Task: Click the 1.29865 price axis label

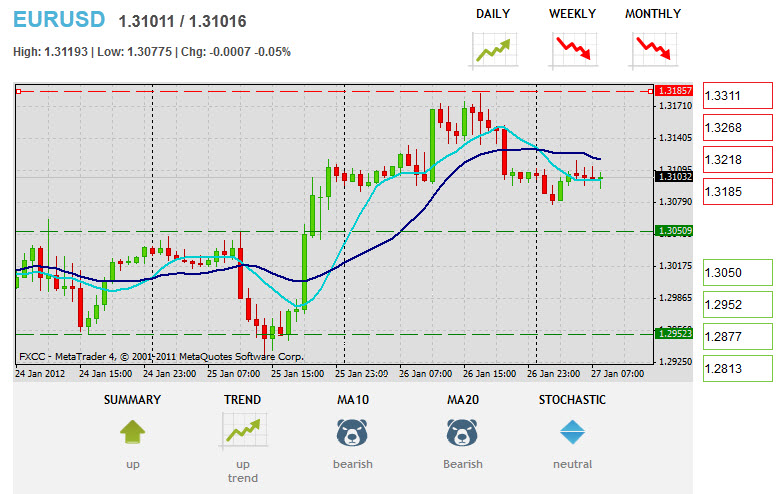Action: [x=676, y=298]
